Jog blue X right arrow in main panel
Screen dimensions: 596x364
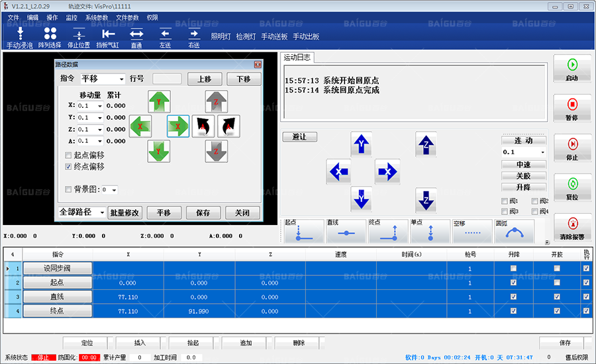[x=387, y=171]
